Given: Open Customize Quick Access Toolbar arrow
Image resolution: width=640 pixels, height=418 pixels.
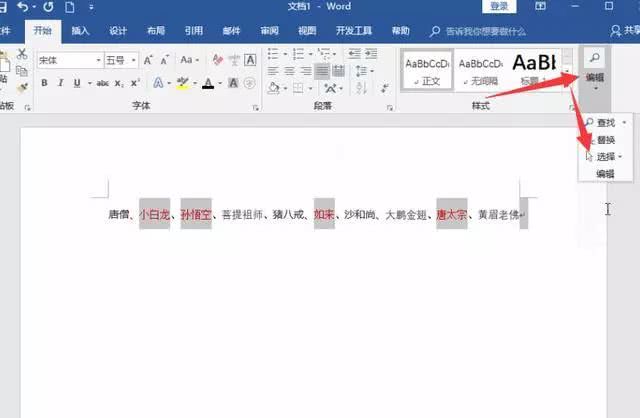Looking at the screenshot, I should click(x=91, y=7).
